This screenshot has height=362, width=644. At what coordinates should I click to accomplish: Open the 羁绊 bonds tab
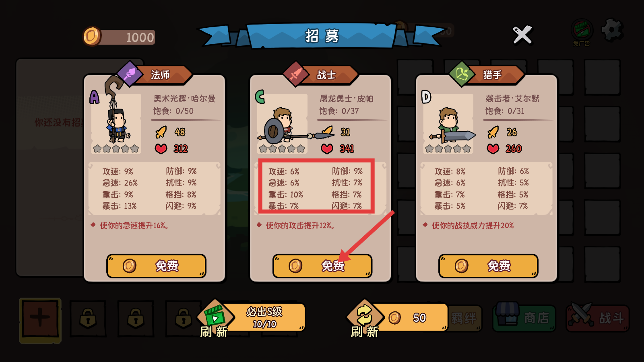pyautogui.click(x=465, y=318)
